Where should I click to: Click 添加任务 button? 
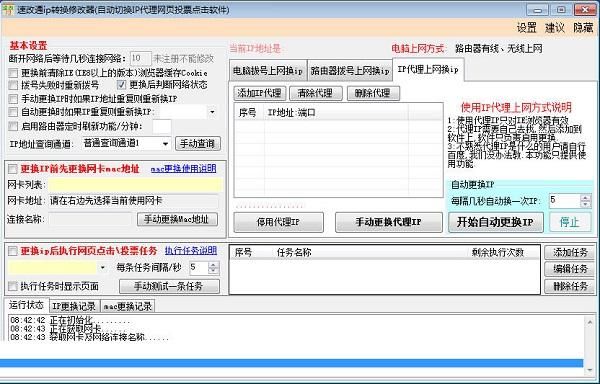point(570,252)
